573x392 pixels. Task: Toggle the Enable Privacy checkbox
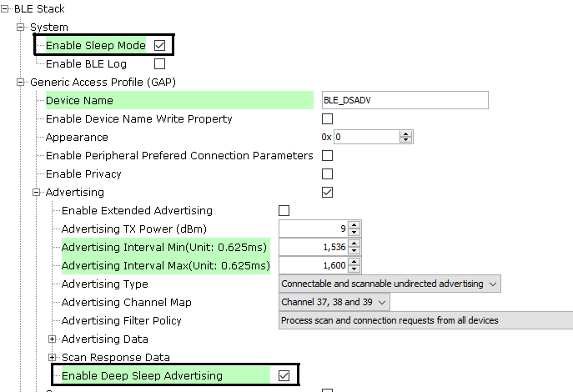pos(327,173)
